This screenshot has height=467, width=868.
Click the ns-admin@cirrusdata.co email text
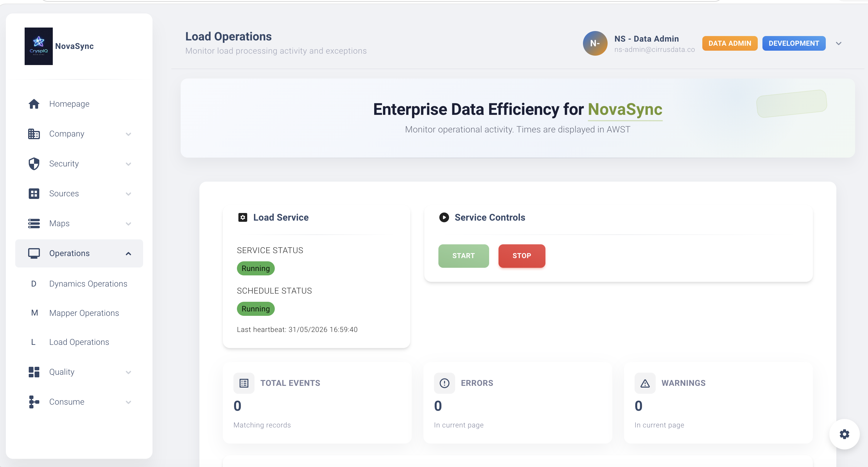(x=654, y=50)
